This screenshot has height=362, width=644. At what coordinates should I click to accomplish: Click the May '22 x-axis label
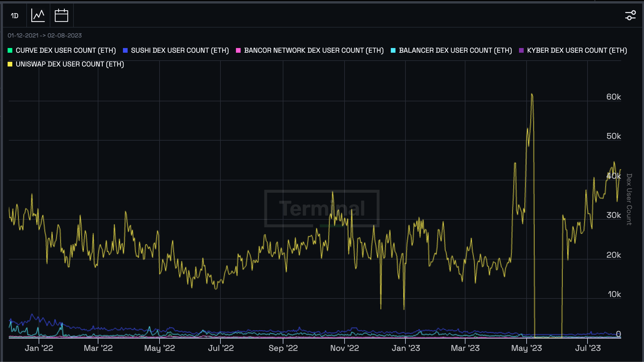click(x=160, y=348)
